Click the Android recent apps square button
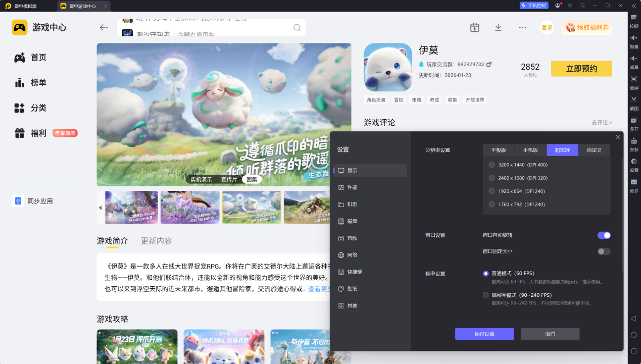 [x=634, y=351]
